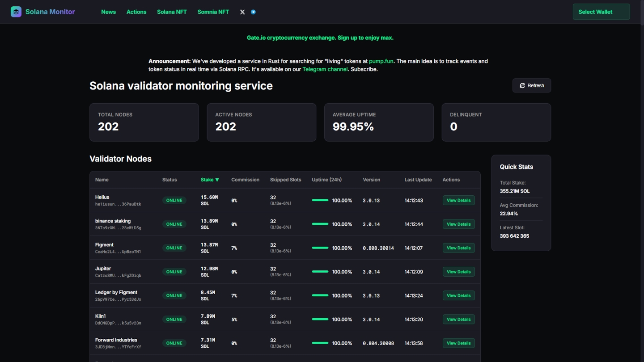Screen dimensions: 644x362
Task: Click address he1iusun...36PauBtk
Action: [118, 204]
